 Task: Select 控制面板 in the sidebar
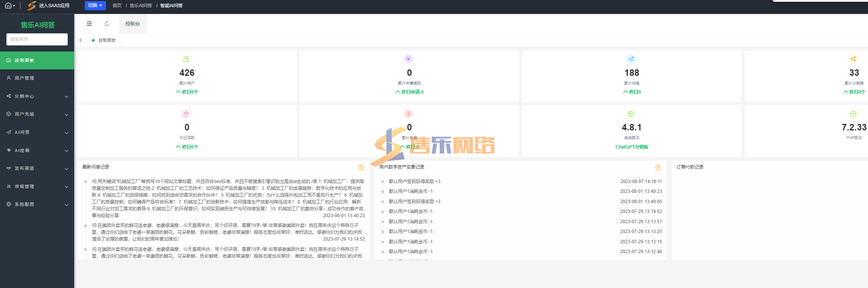pyautogui.click(x=37, y=60)
